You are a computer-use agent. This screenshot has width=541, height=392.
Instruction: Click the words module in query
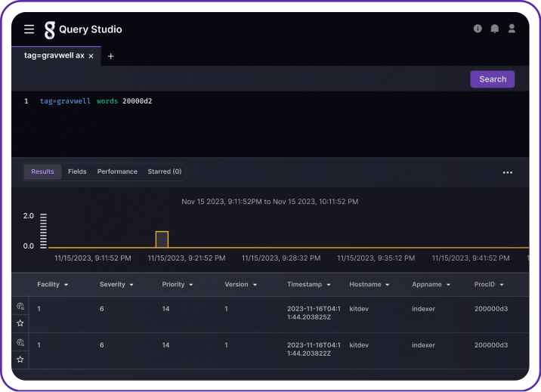pyautogui.click(x=107, y=101)
